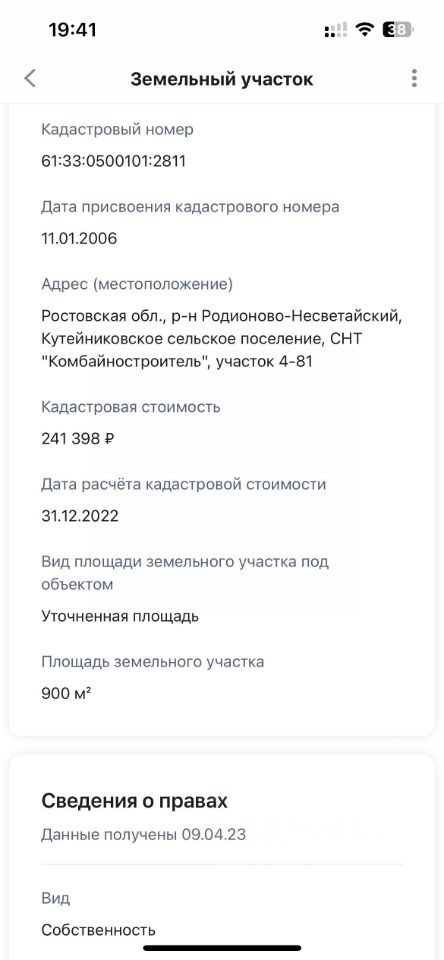Image resolution: width=444 pixels, height=960 pixels.
Task: Tap the home indicator bar at the bottom
Action: [x=222, y=948]
